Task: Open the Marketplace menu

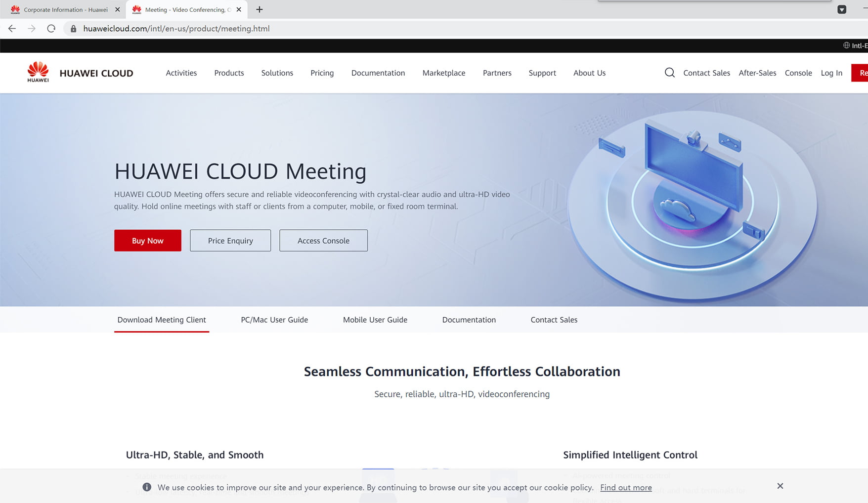Action: pos(444,73)
